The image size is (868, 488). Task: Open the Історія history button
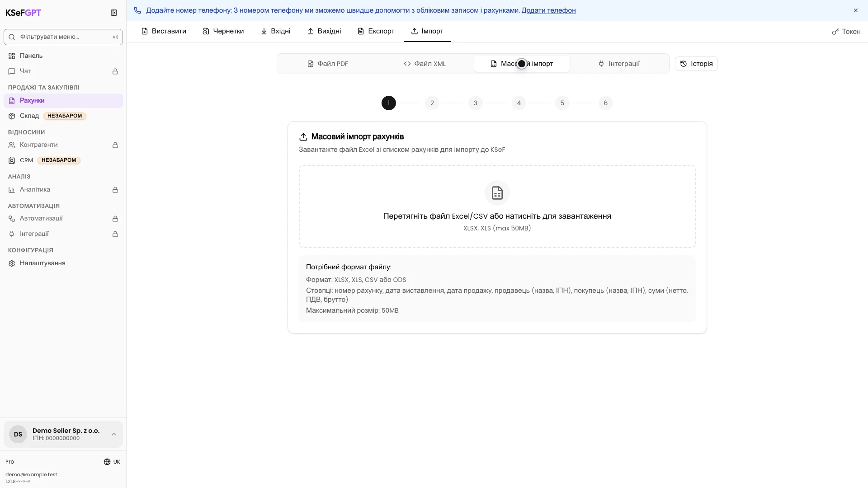pos(696,64)
